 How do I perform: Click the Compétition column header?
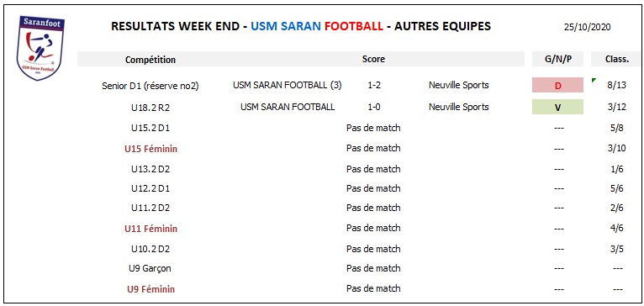click(150, 60)
